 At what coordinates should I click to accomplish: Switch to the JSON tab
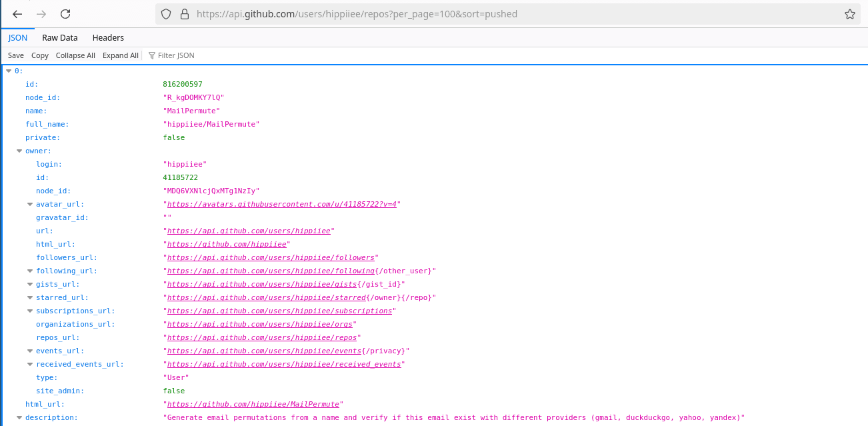18,38
